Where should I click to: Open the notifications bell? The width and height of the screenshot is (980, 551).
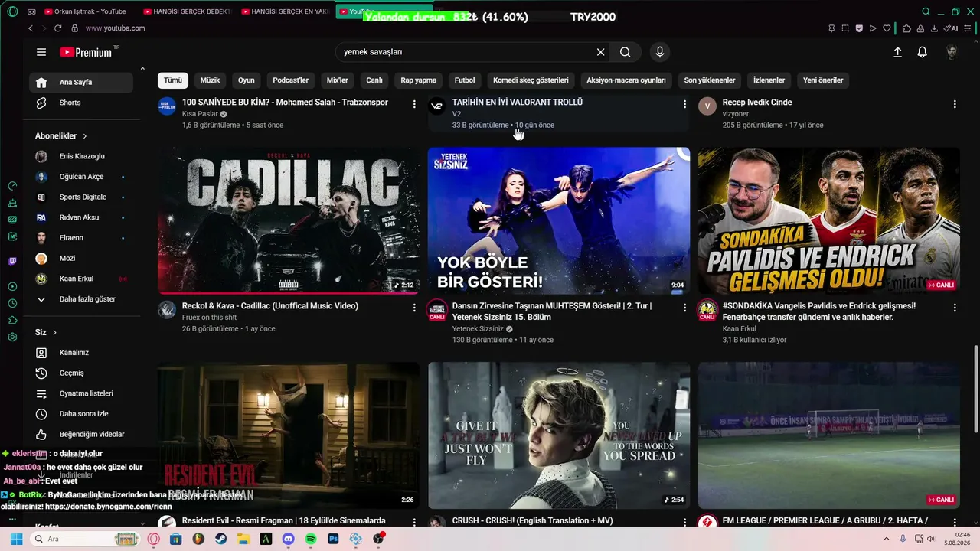coord(923,52)
